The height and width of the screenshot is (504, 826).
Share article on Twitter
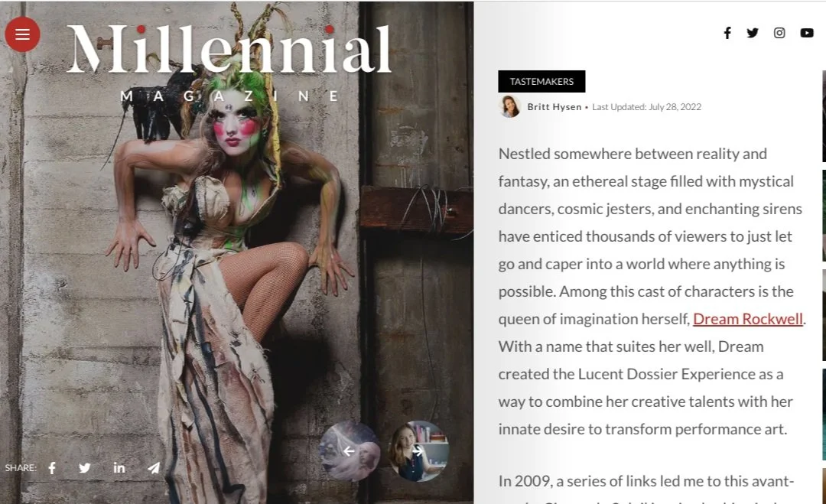85,467
